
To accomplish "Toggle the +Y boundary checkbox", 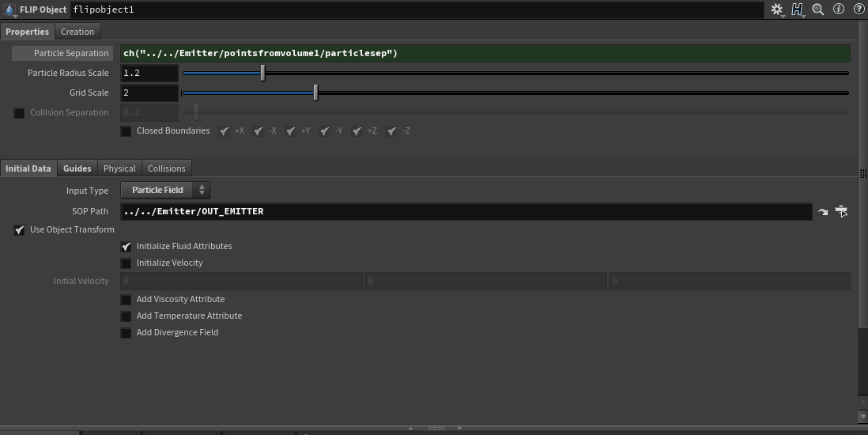I will [291, 131].
